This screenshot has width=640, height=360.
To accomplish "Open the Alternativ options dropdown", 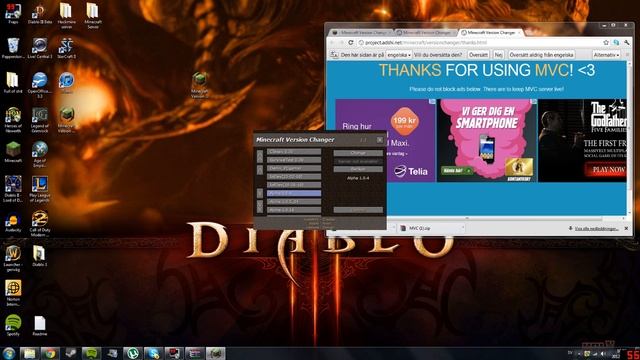I will [606, 55].
